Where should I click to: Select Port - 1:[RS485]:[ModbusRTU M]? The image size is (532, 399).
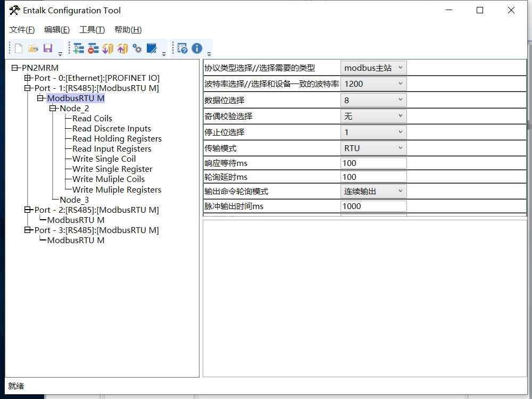(96, 88)
